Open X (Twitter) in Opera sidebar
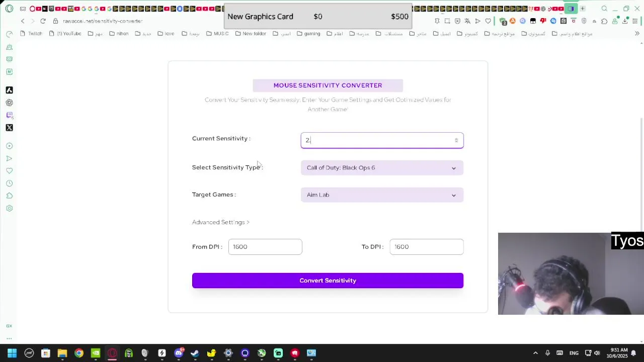Viewport: 644px width, 362px height. (9, 128)
